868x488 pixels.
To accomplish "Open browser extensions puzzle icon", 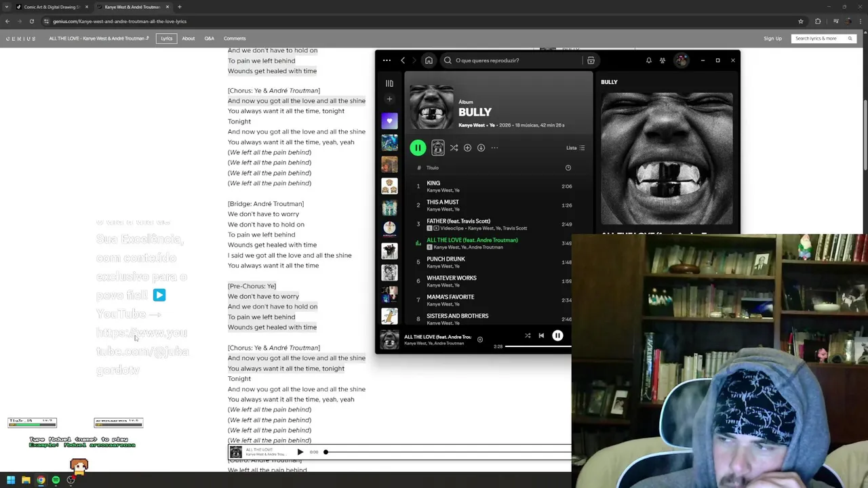I will (x=818, y=21).
